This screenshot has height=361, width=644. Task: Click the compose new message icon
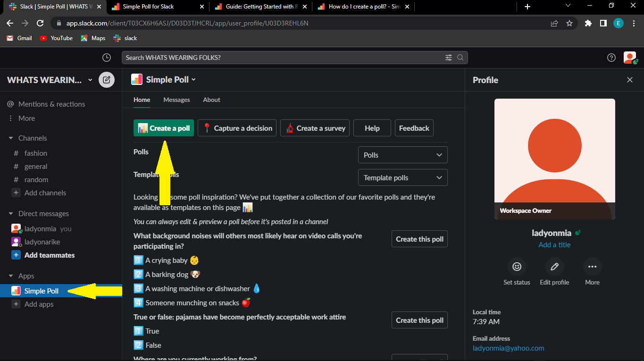[x=107, y=80]
